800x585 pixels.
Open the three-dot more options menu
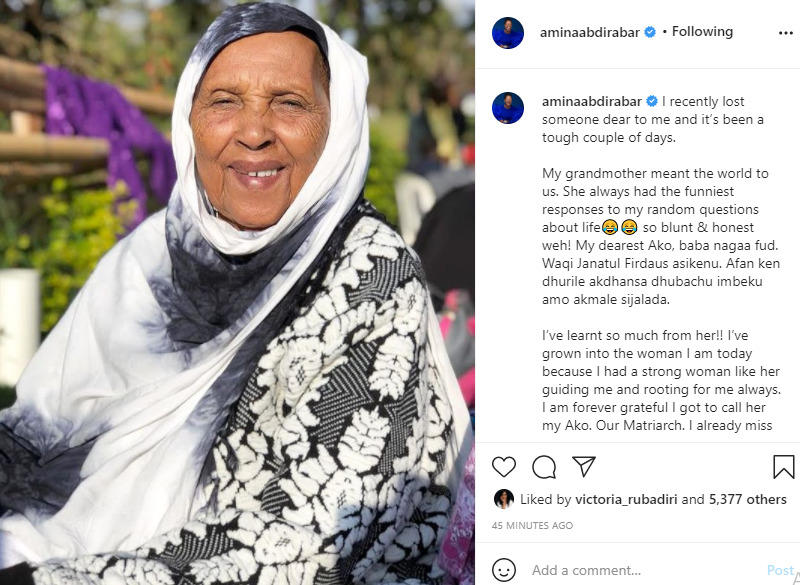pyautogui.click(x=786, y=33)
